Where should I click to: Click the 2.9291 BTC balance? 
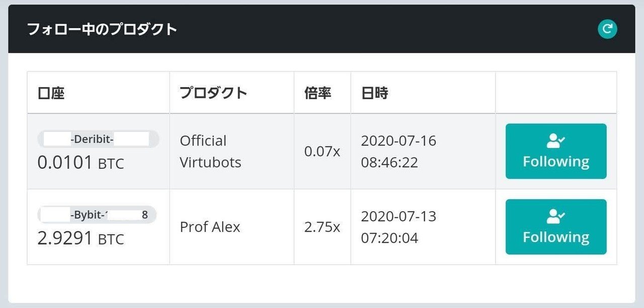80,238
